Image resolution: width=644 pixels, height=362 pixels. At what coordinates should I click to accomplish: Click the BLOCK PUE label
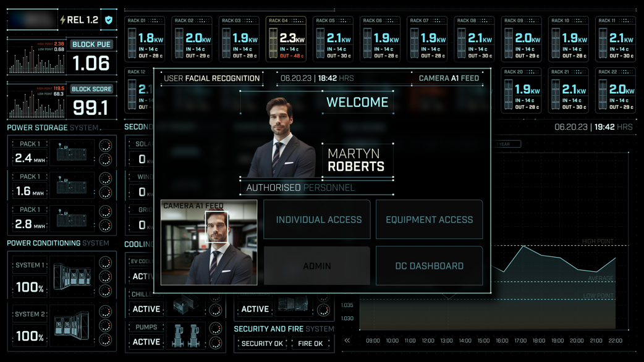pyautogui.click(x=91, y=44)
